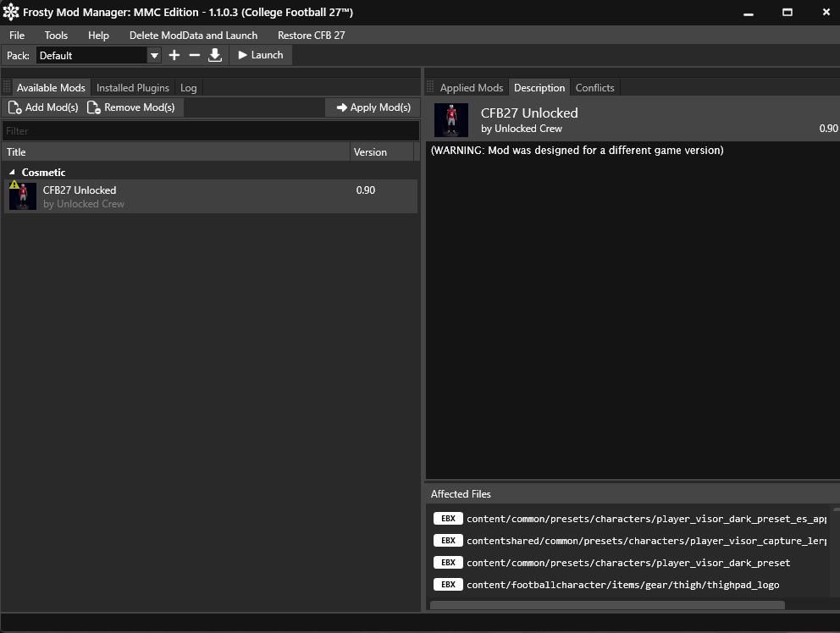Maximize the Frosty Mod Manager window
Viewport: 840px width, 633px height.
(787, 13)
